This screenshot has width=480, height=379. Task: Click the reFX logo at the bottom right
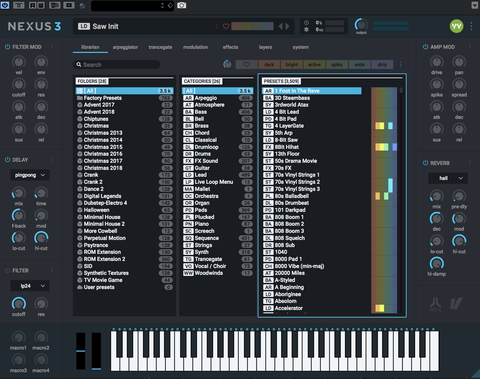point(435,304)
